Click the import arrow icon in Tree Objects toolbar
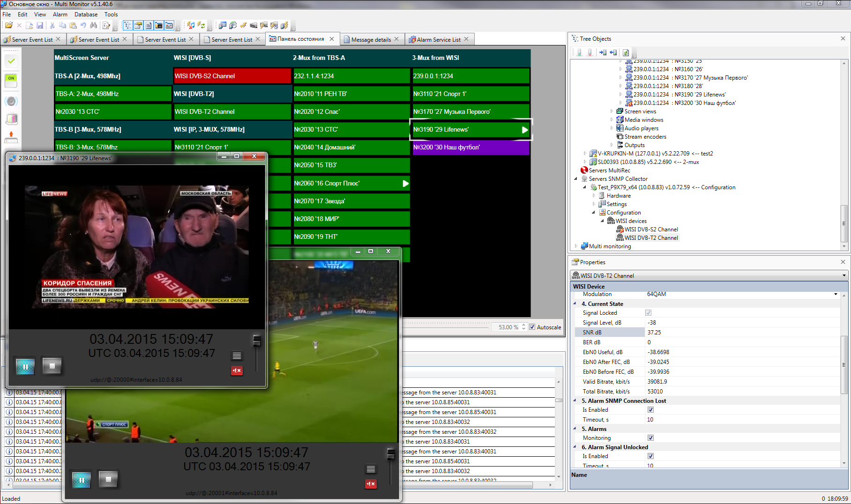This screenshot has height=504, width=851. 603,52
